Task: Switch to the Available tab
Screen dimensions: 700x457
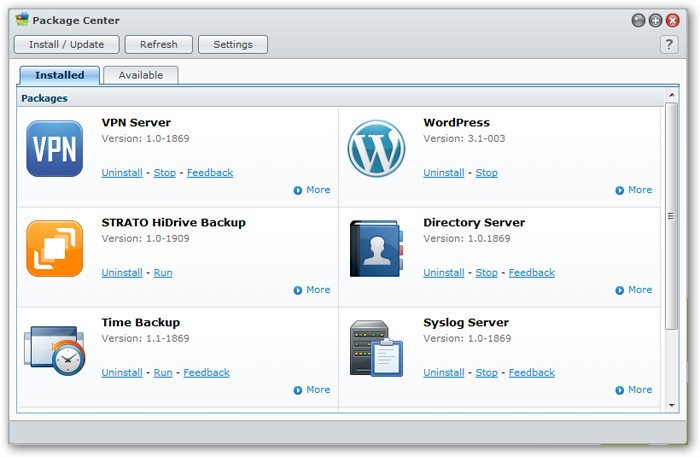Action: pos(141,75)
